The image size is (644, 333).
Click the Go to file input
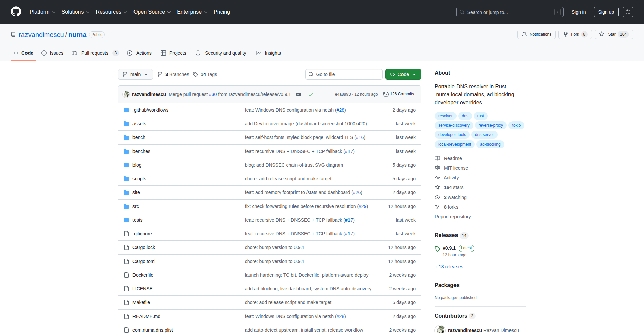[344, 74]
